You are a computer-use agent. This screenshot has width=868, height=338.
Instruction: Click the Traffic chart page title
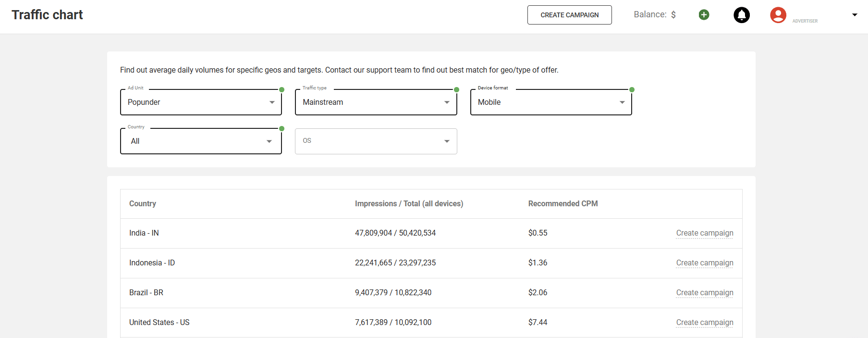pos(47,15)
